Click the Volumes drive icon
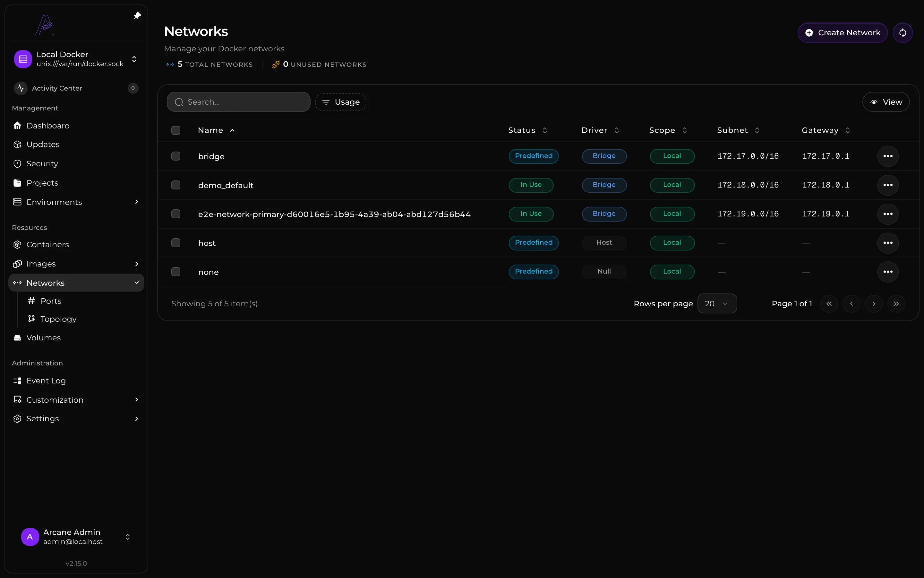The width and height of the screenshot is (924, 578). (x=17, y=337)
